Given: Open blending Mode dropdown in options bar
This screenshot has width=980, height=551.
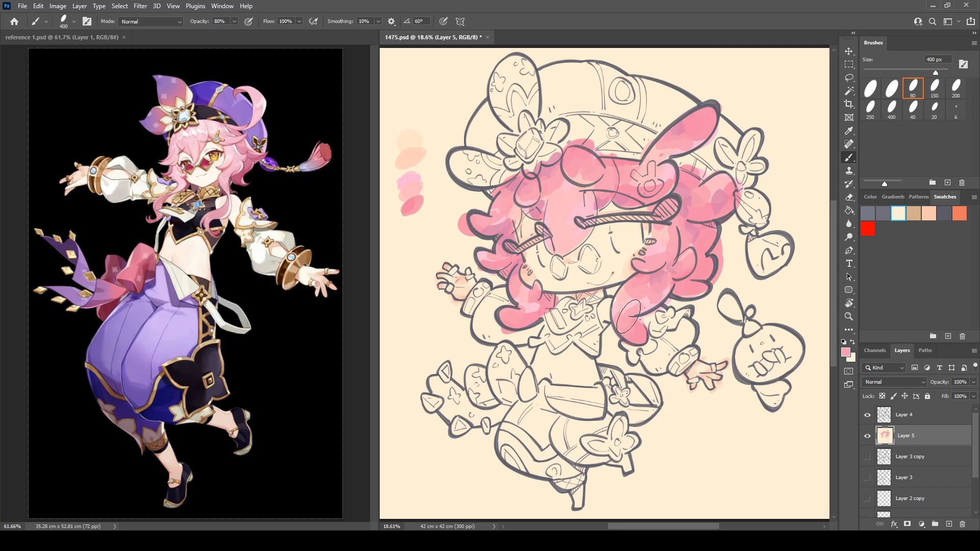Looking at the screenshot, I should click(151, 21).
